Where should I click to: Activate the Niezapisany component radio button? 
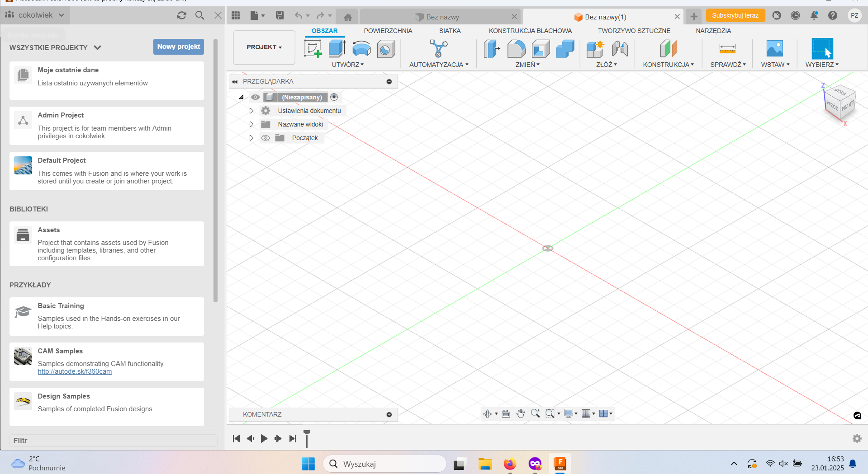(334, 97)
